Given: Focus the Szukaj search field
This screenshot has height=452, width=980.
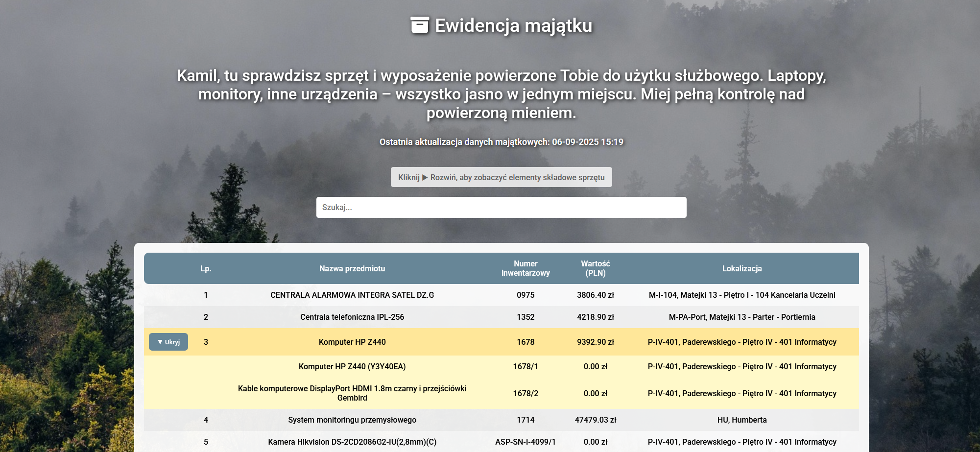Looking at the screenshot, I should pyautogui.click(x=501, y=207).
